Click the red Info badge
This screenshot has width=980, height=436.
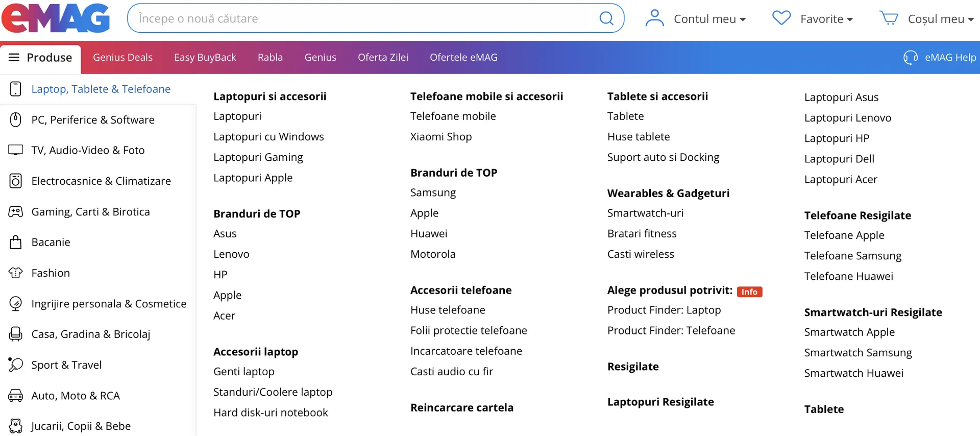point(749,292)
